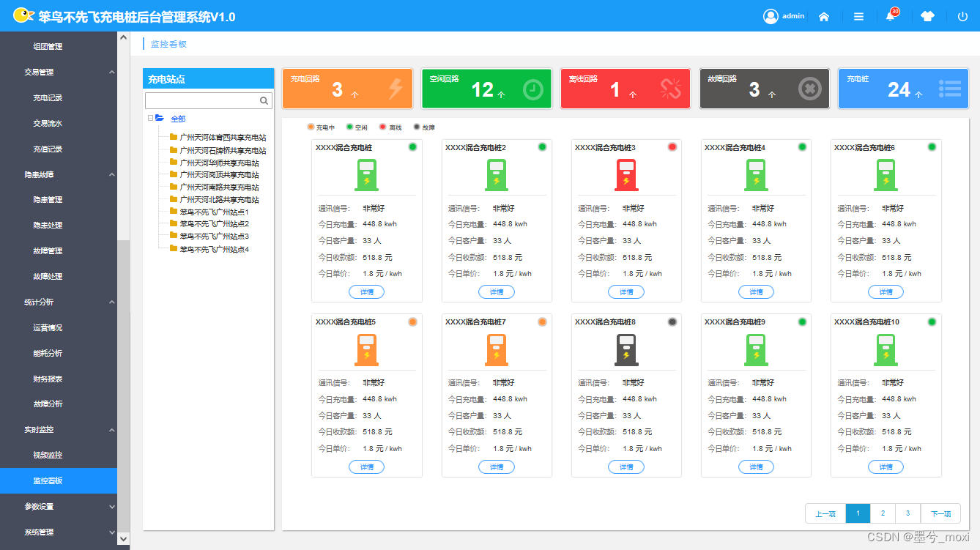Click the X circle icon on 故障回路 card
The height and width of the screenshot is (550, 980).
pyautogui.click(x=809, y=89)
